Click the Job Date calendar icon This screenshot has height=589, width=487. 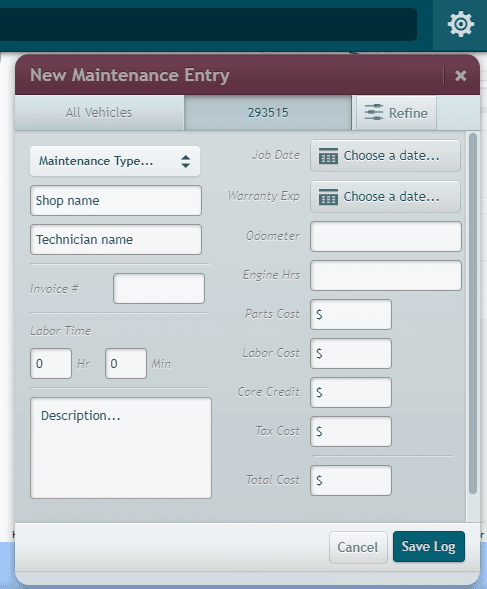tap(328, 156)
